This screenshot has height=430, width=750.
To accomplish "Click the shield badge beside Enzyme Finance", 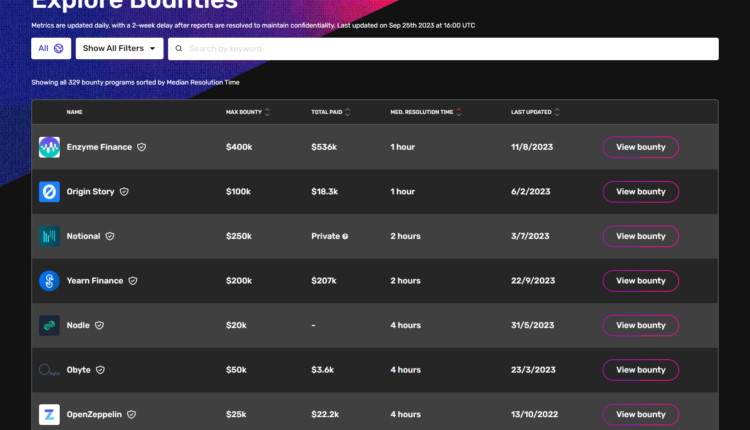I will [x=142, y=147].
